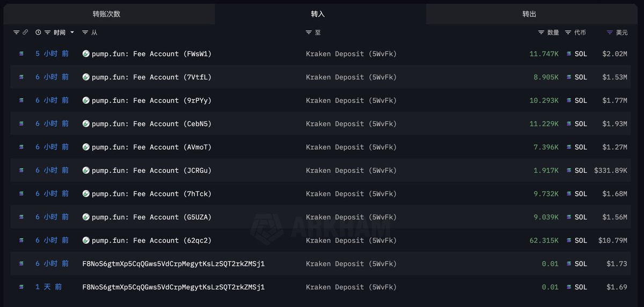Screen dimensions: 644x307
Task: Click the $331.89K USD value
Action: (x=611, y=171)
